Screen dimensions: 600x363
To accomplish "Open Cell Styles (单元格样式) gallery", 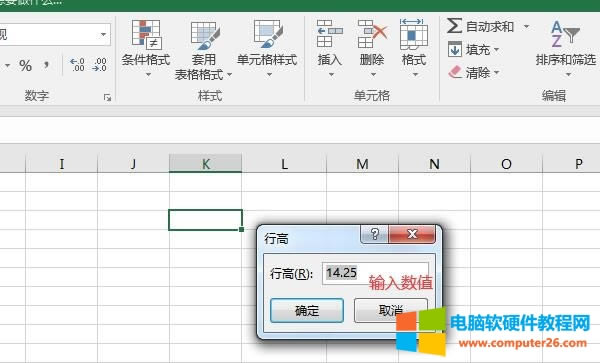I will (267, 49).
